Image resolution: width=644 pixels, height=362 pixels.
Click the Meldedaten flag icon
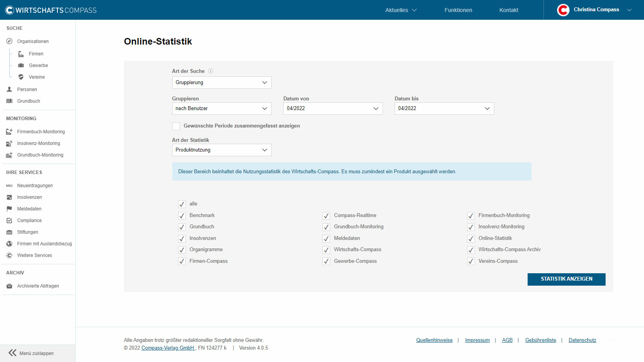pyautogui.click(x=9, y=209)
